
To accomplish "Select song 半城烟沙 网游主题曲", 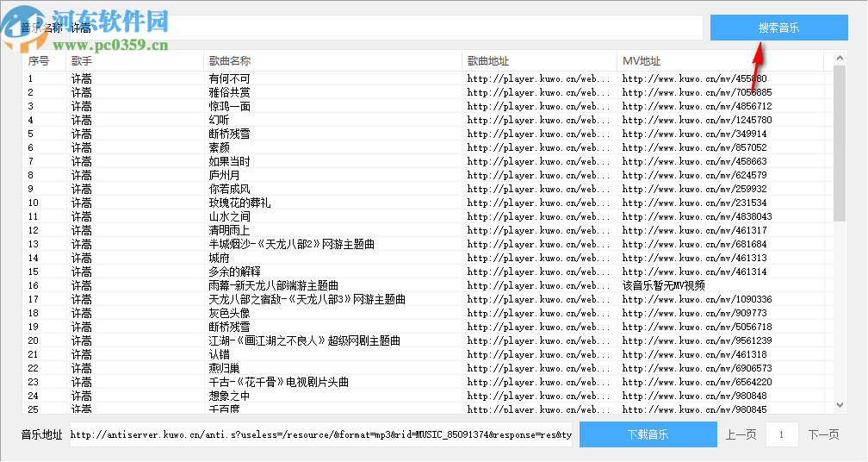I will tap(292, 244).
